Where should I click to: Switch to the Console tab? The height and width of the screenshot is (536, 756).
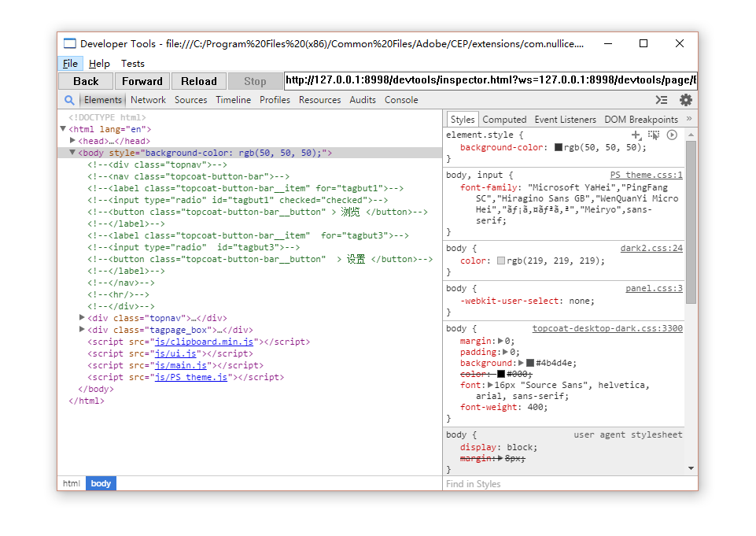(401, 100)
